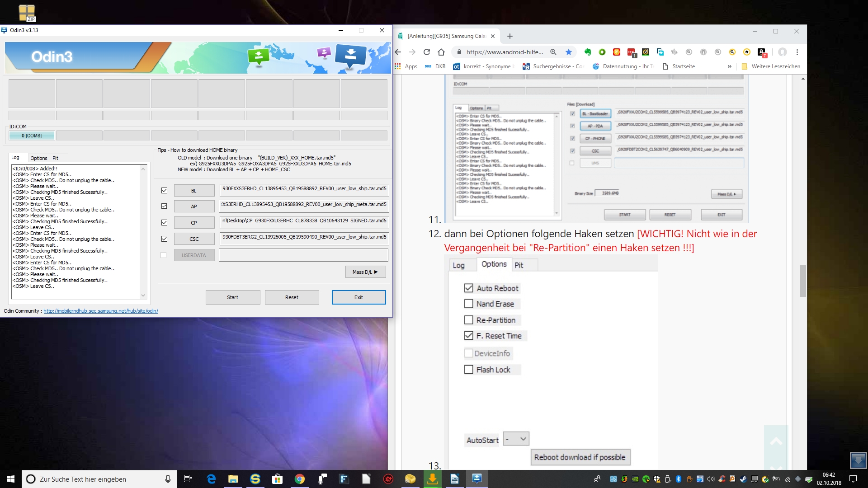Viewport: 868px width, 488px height.
Task: Open the volume speaker tray icon
Action: (711, 479)
